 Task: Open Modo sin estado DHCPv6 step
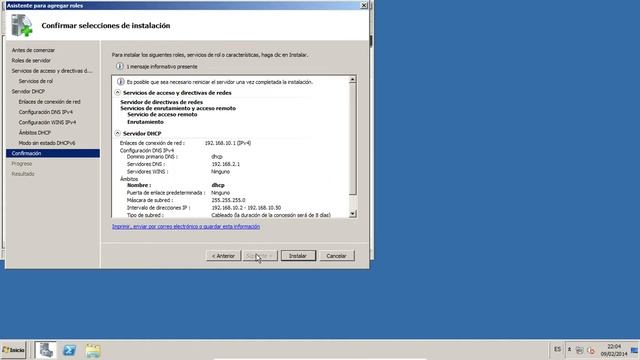click(47, 143)
